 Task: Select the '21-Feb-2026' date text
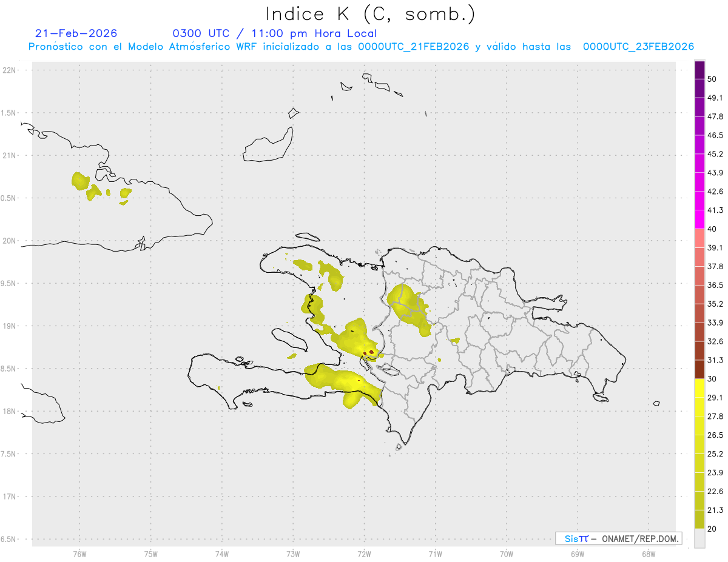tap(76, 33)
